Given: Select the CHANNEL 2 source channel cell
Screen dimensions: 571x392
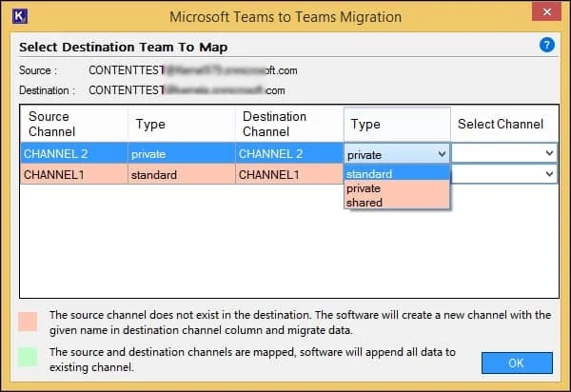Looking at the screenshot, I should (74, 153).
